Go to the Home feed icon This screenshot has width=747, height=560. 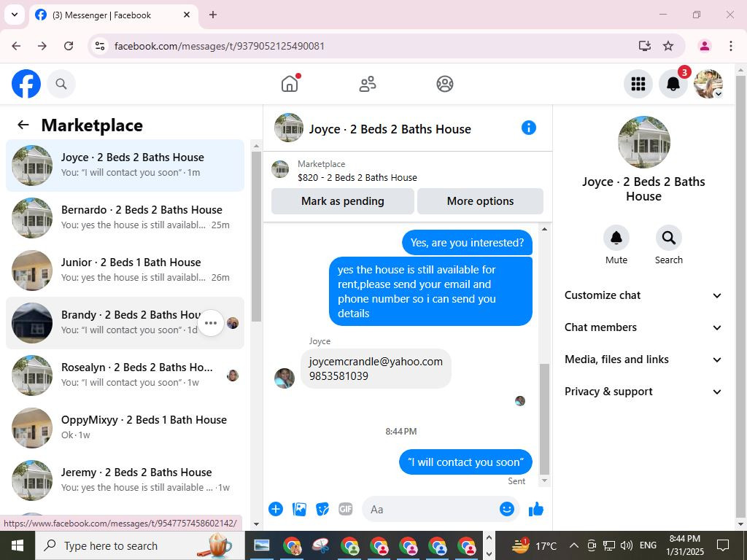290,84
